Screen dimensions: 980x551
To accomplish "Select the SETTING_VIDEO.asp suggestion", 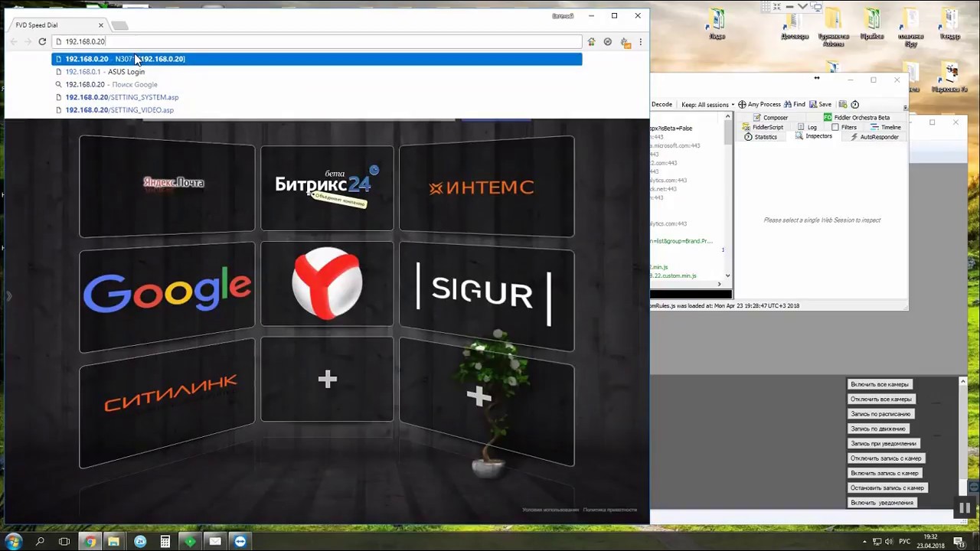I will (x=317, y=110).
